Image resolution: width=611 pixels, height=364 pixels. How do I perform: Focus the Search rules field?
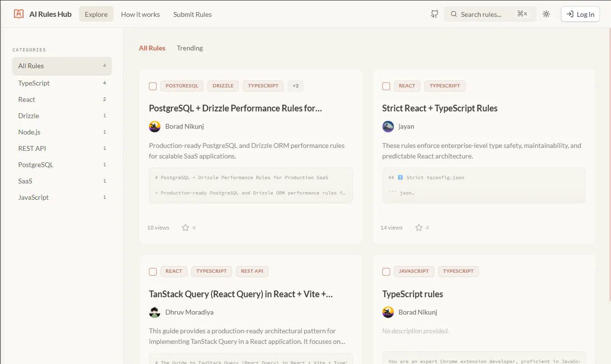click(490, 14)
